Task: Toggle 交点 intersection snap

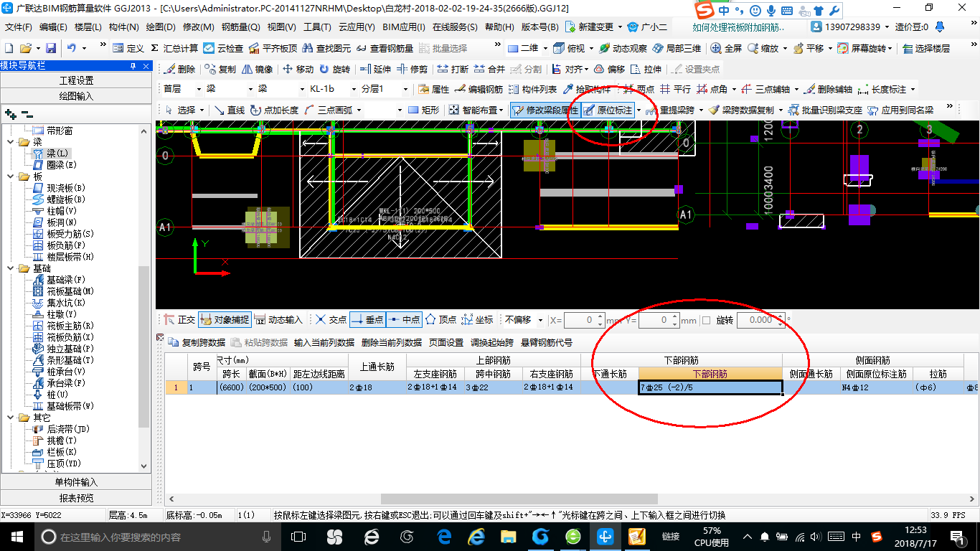Action: (330, 319)
